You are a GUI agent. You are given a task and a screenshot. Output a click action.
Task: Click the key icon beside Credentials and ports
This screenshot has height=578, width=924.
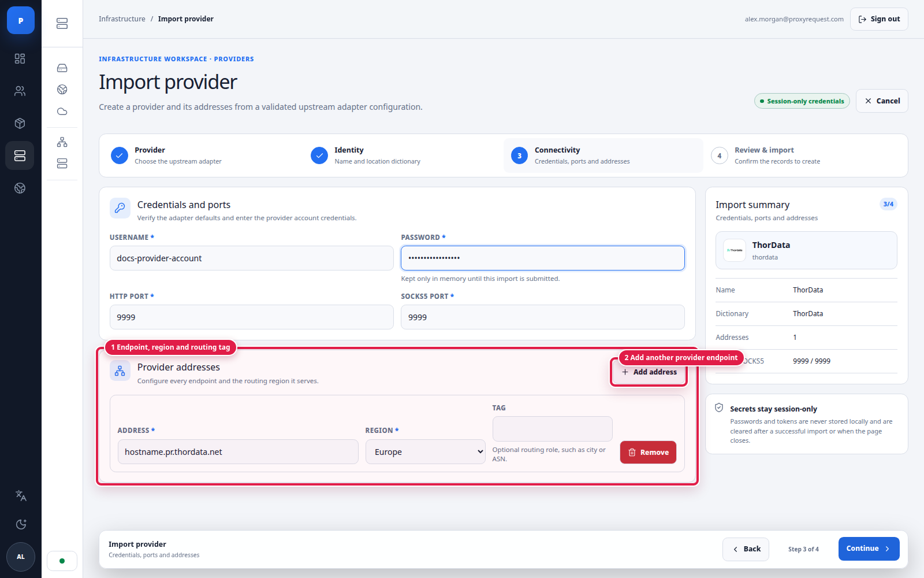point(120,208)
